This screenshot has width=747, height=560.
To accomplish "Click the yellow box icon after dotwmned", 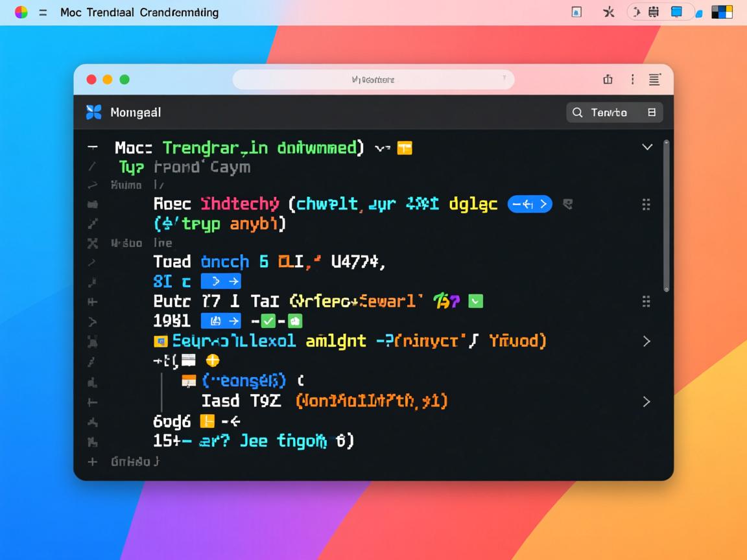I will coord(404,148).
